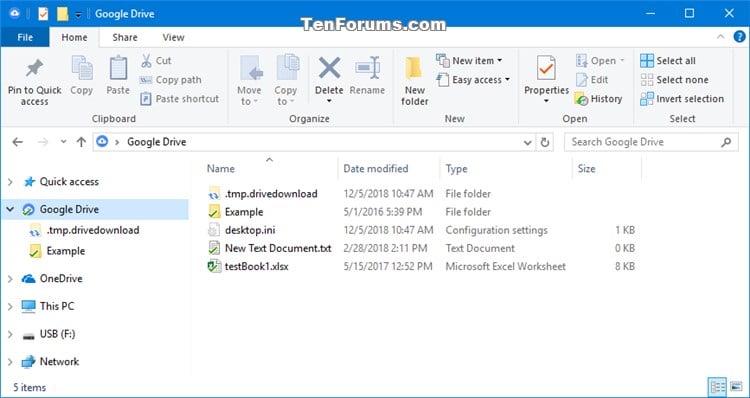Image resolution: width=750 pixels, height=398 pixels.
Task: Click the Back navigation arrow
Action: [18, 142]
